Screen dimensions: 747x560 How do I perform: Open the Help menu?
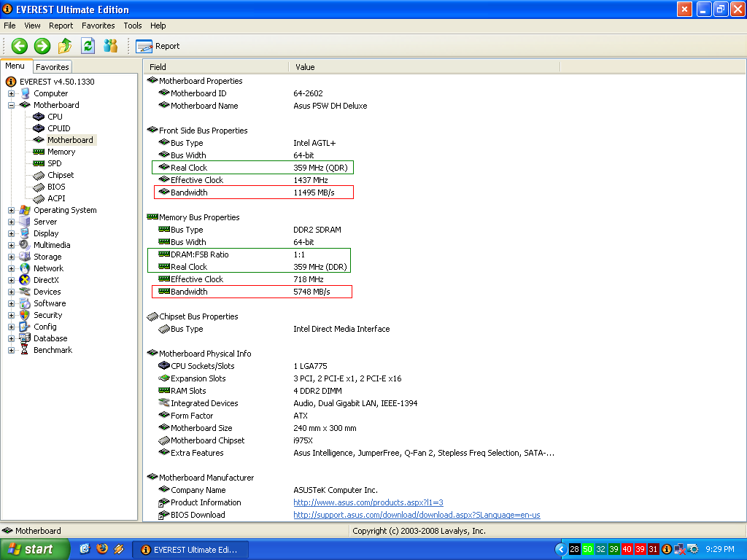pos(158,26)
